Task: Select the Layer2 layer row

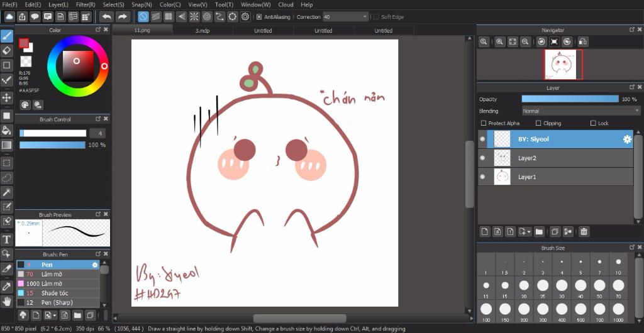Action: (x=556, y=158)
